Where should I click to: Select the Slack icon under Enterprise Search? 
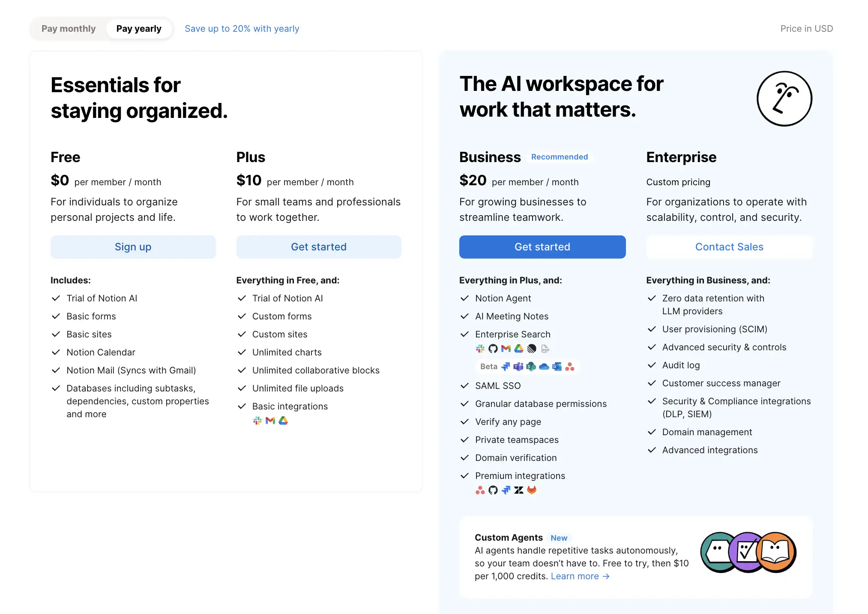(x=480, y=348)
